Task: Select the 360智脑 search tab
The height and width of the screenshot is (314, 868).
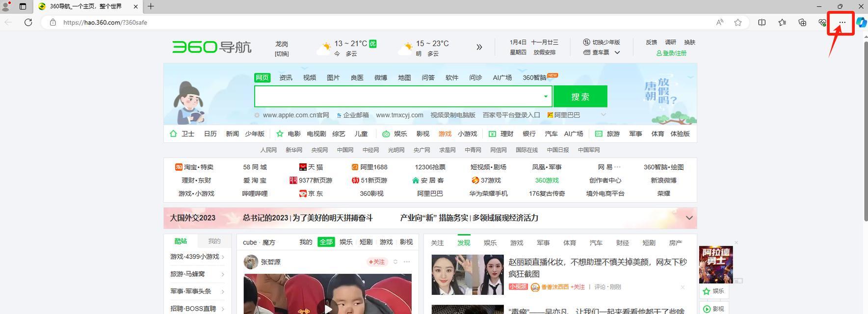Action: [534, 78]
